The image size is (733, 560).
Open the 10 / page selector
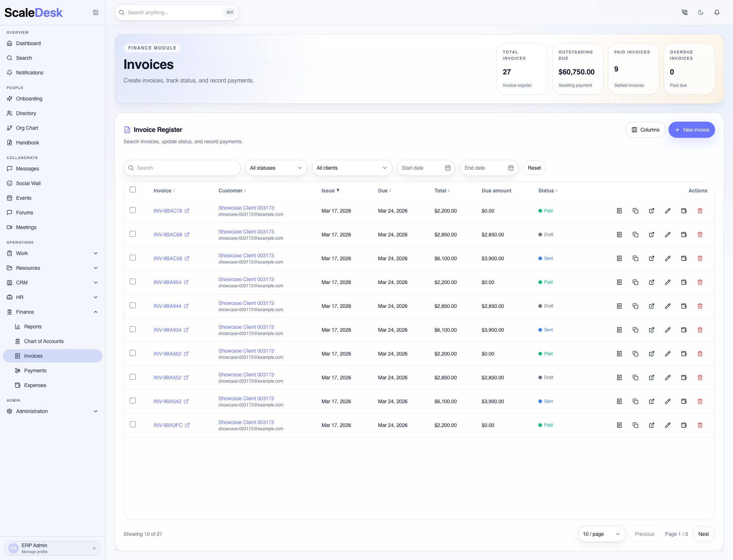coord(601,534)
